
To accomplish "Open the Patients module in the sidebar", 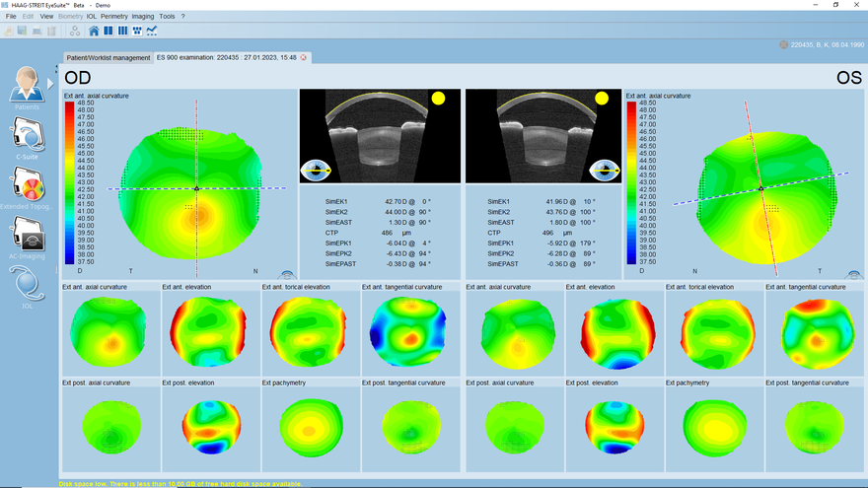I will click(x=27, y=87).
